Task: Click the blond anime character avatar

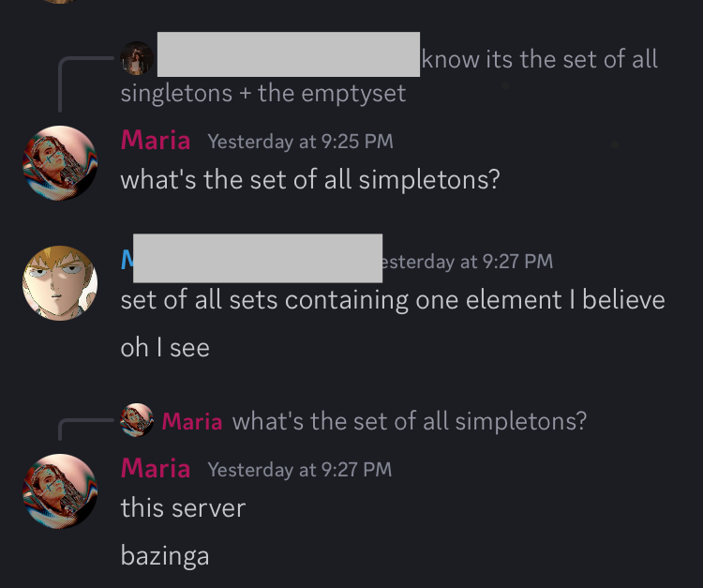Action: (x=60, y=283)
